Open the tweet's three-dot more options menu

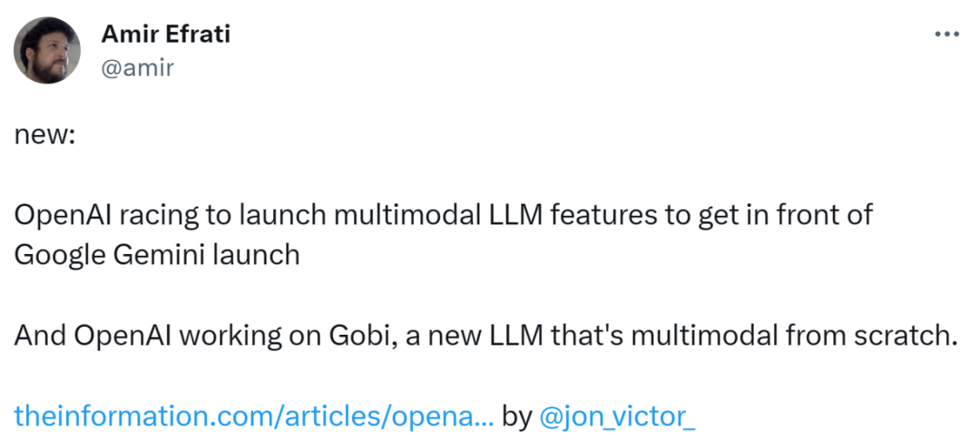(946, 34)
